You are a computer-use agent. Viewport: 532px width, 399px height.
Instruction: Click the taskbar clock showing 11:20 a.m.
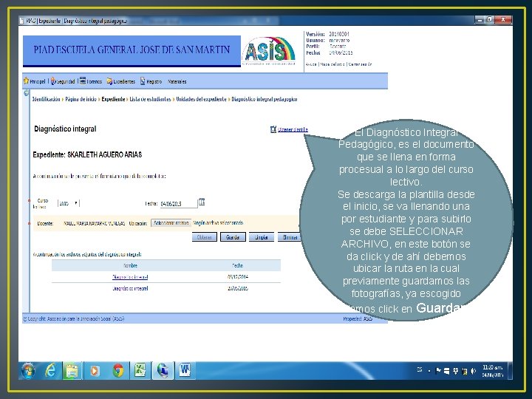[x=492, y=371]
